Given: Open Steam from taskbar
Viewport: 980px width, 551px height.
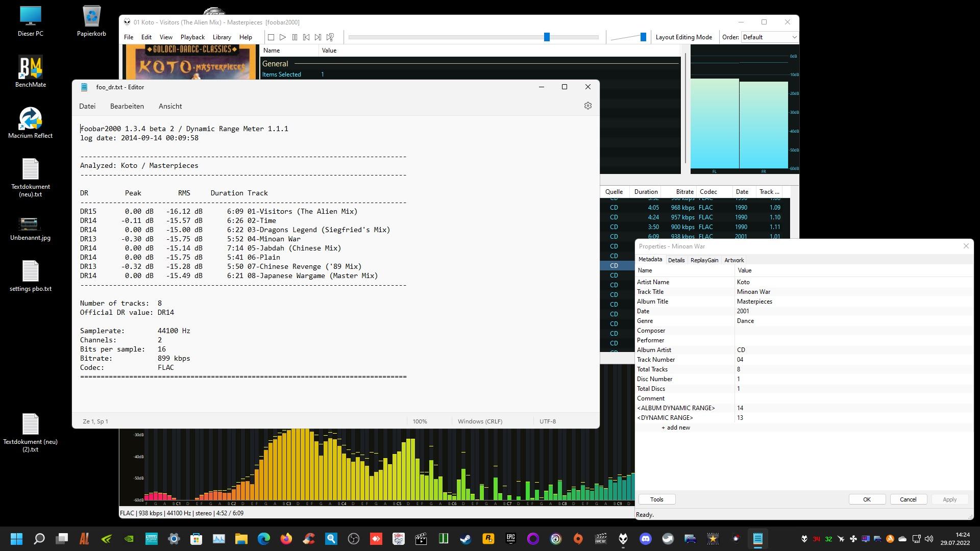Looking at the screenshot, I should (465, 539).
